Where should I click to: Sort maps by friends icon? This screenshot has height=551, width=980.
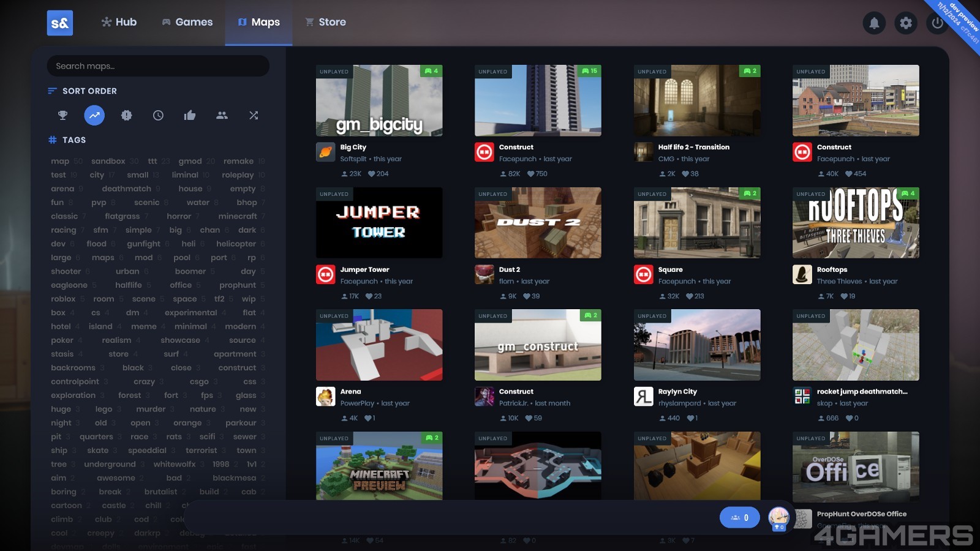(222, 115)
